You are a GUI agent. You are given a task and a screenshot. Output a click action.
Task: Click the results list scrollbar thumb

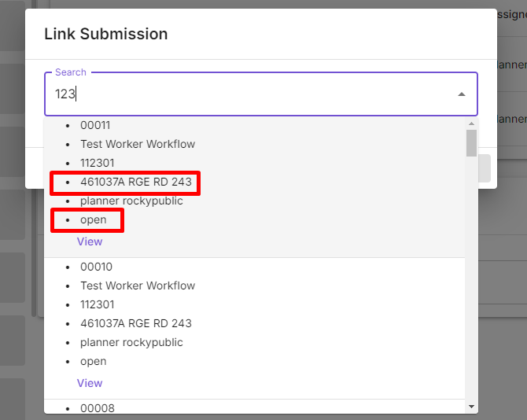[x=471, y=143]
